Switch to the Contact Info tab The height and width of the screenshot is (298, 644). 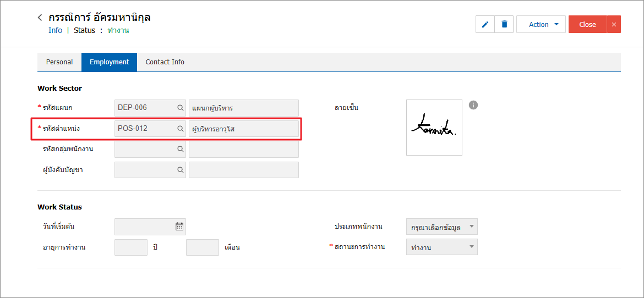[x=165, y=62]
